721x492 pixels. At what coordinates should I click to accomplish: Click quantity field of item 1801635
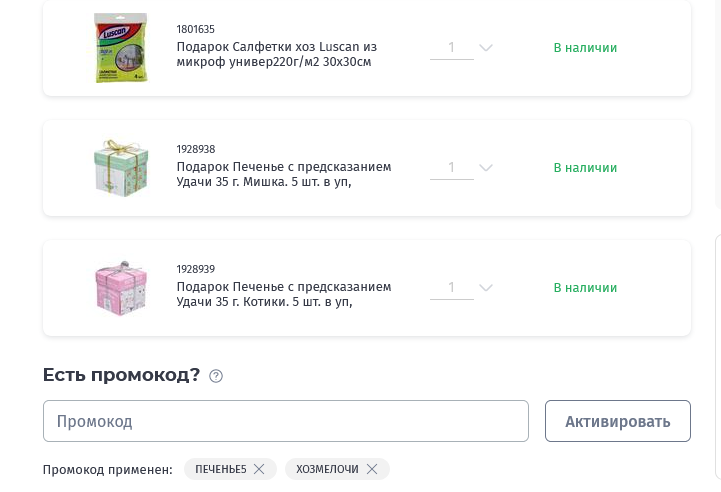[452, 48]
